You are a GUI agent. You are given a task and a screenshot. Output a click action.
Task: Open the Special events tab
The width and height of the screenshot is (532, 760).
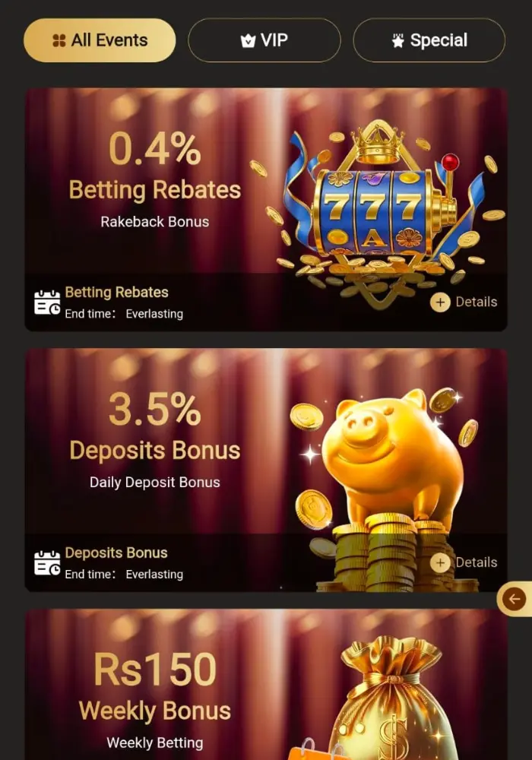[429, 40]
